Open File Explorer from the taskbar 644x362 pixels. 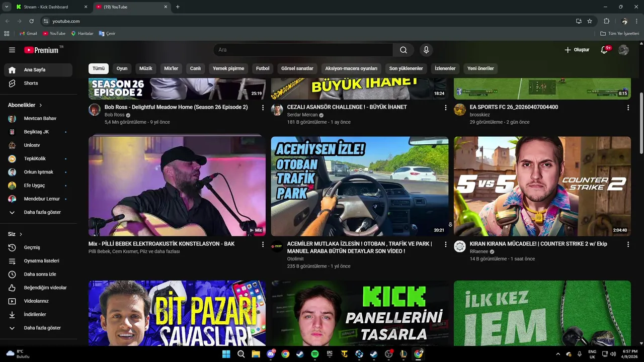click(x=256, y=354)
